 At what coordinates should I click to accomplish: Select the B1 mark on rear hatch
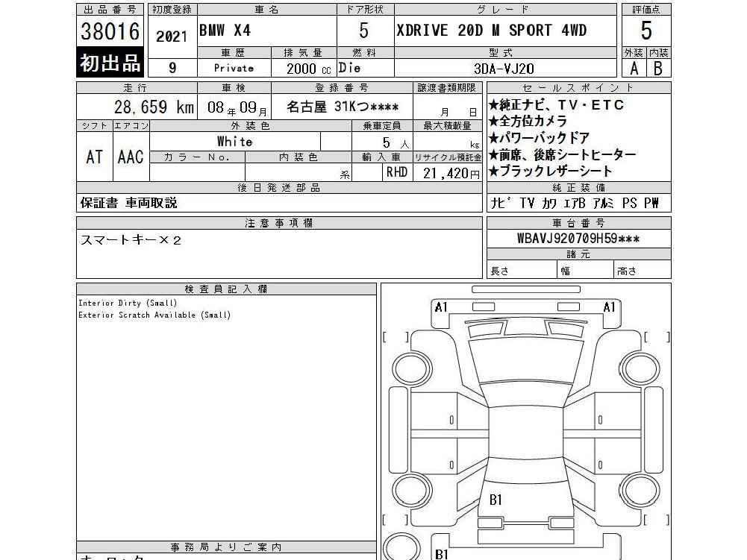pyautogui.click(x=496, y=500)
